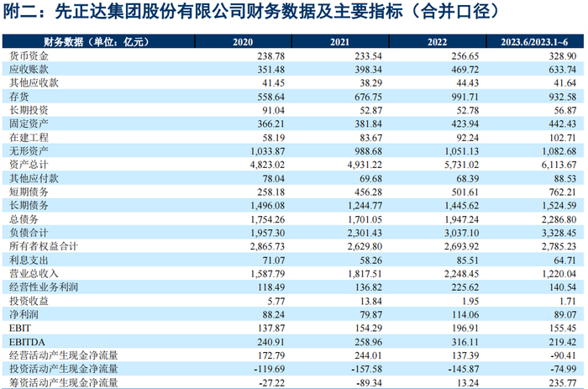Screen dimensions: 588x389
Task: Select the 货币资金 row label
Action: (x=29, y=56)
